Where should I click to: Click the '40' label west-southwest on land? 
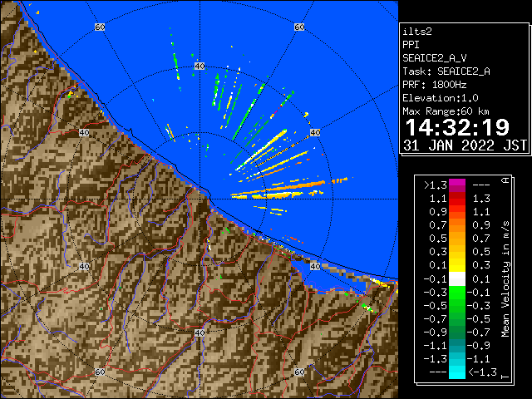(84, 266)
